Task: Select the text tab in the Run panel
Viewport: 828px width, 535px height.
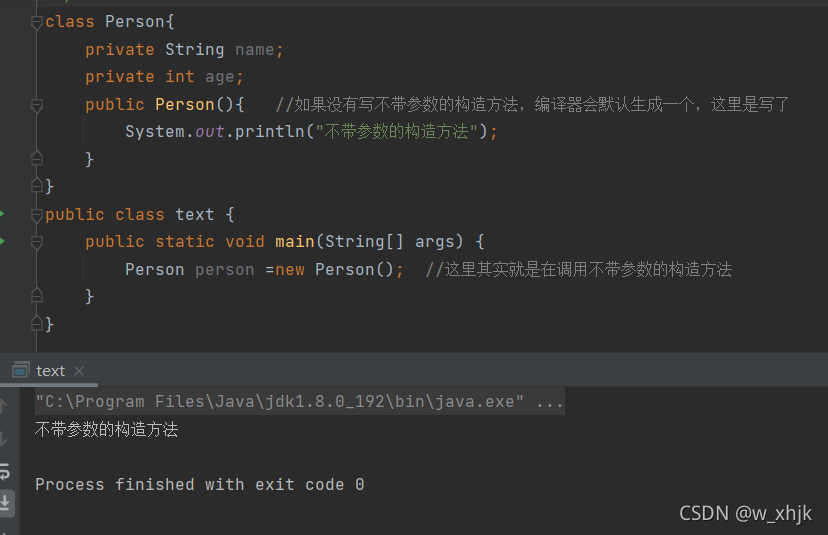Action: [x=50, y=371]
